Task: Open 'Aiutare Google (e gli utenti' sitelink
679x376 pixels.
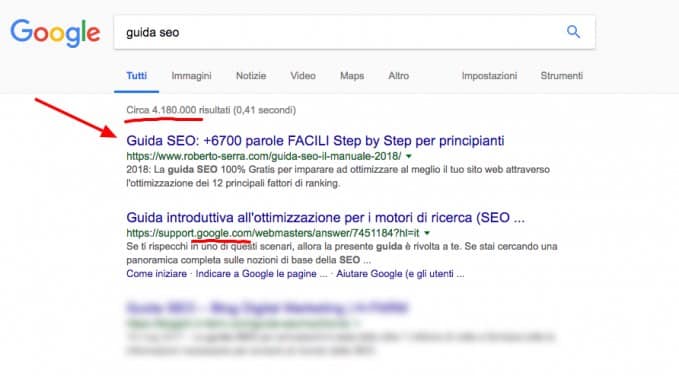Action: [x=400, y=274]
